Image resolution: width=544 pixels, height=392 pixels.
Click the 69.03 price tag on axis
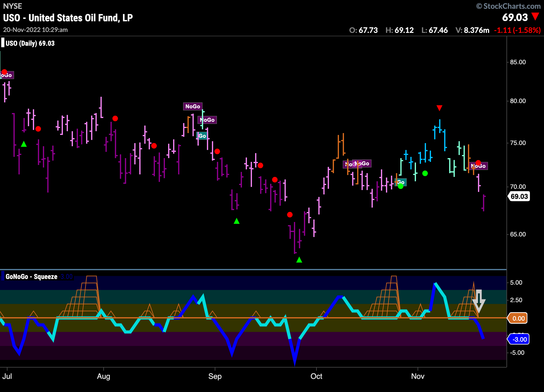pos(519,196)
